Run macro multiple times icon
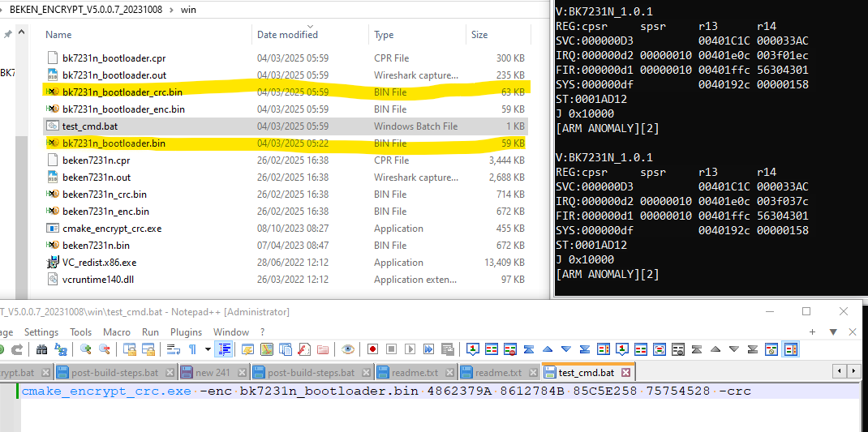The image size is (868, 432). click(x=428, y=349)
